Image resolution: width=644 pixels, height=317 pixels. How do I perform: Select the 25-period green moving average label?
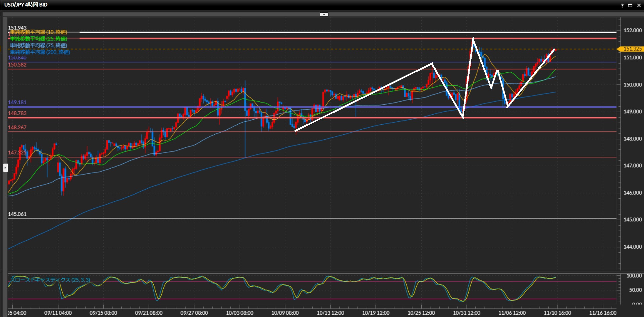[x=39, y=39]
